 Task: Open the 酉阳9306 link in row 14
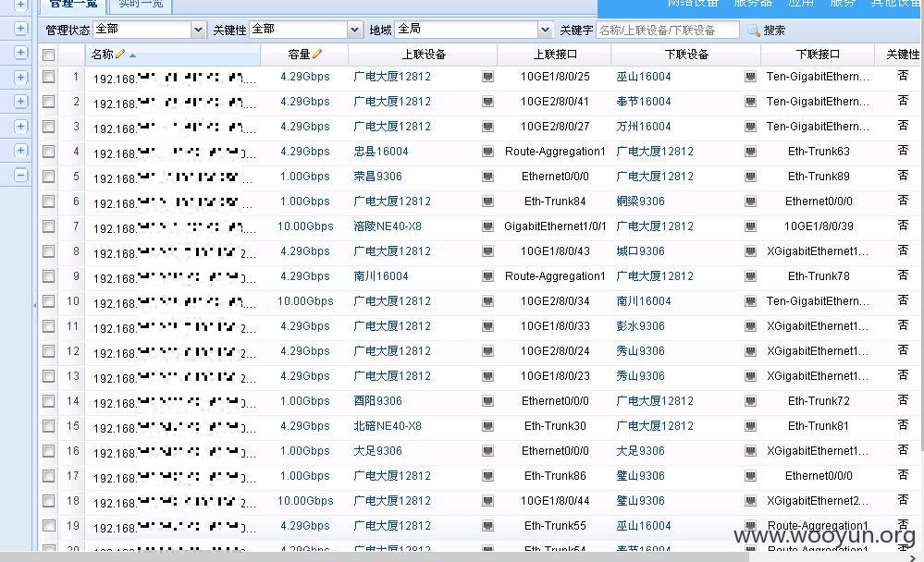(x=377, y=401)
